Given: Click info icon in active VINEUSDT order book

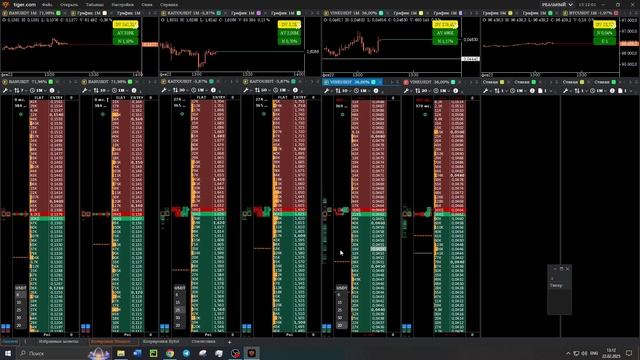Looking at the screenshot, I should pyautogui.click(x=376, y=90).
